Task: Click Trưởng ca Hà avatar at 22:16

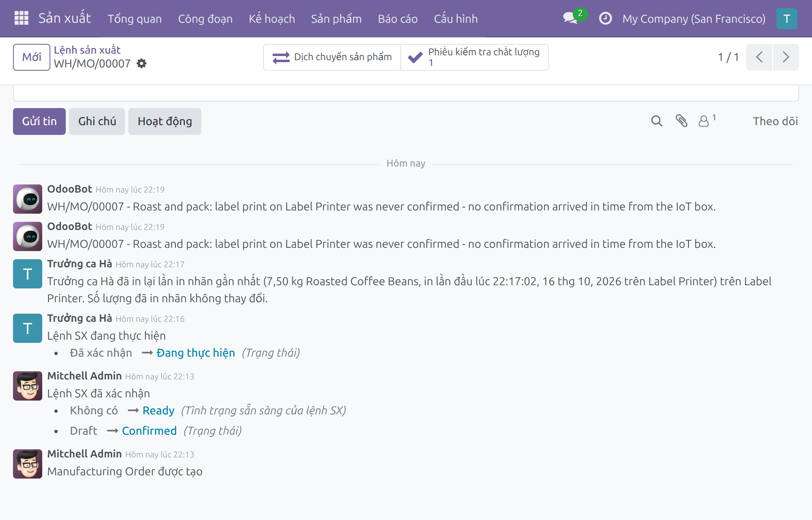Action: point(28,328)
